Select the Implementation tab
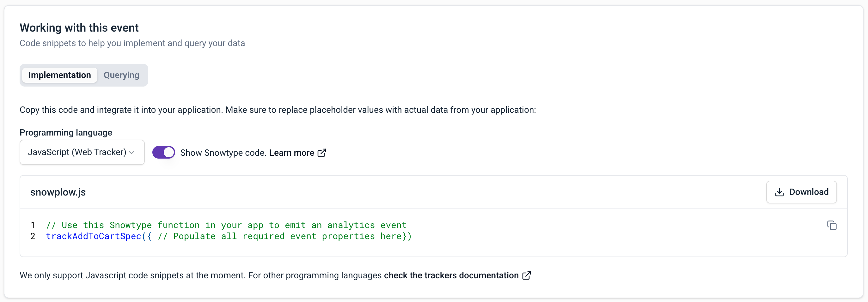 click(x=60, y=75)
